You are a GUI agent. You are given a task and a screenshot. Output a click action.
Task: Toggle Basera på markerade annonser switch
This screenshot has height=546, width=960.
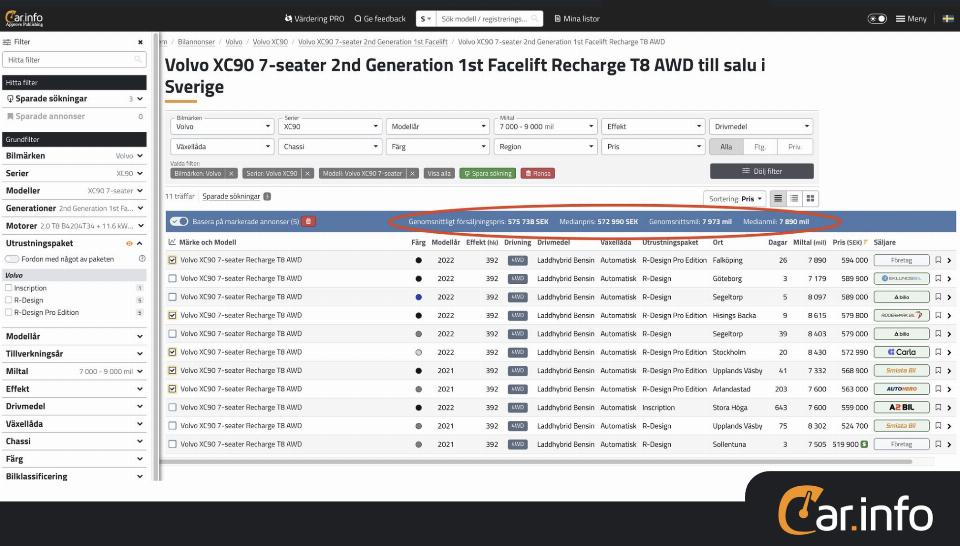(x=179, y=222)
